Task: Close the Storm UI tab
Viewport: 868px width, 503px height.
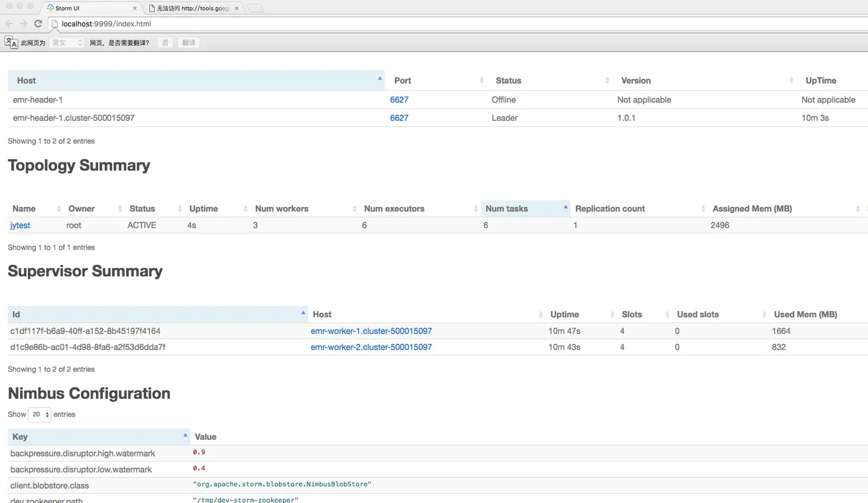Action: pyautogui.click(x=135, y=9)
